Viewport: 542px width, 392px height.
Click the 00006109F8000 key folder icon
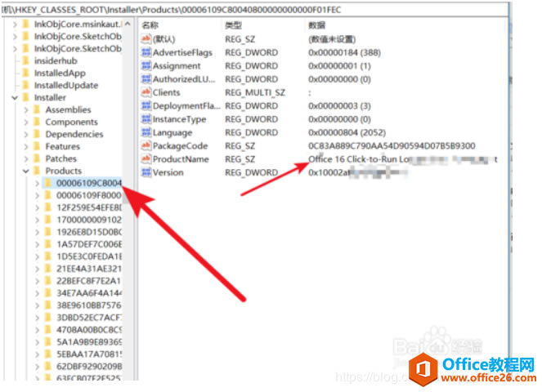(48, 195)
